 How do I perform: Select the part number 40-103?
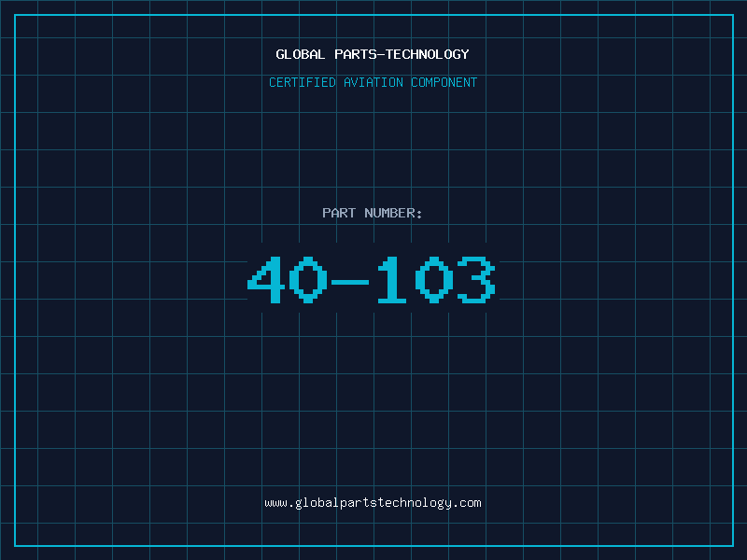(x=372, y=279)
